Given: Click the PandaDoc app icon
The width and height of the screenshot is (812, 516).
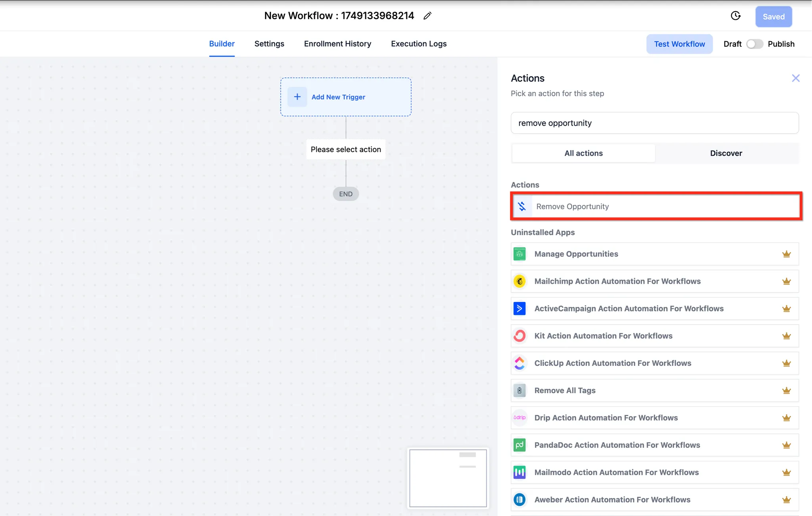Looking at the screenshot, I should pyautogui.click(x=519, y=445).
